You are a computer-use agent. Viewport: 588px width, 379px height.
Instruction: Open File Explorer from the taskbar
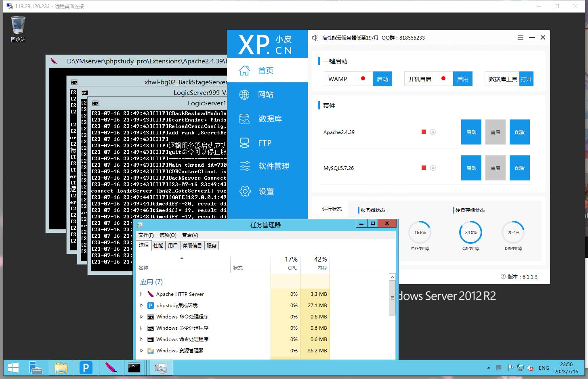[x=61, y=368]
